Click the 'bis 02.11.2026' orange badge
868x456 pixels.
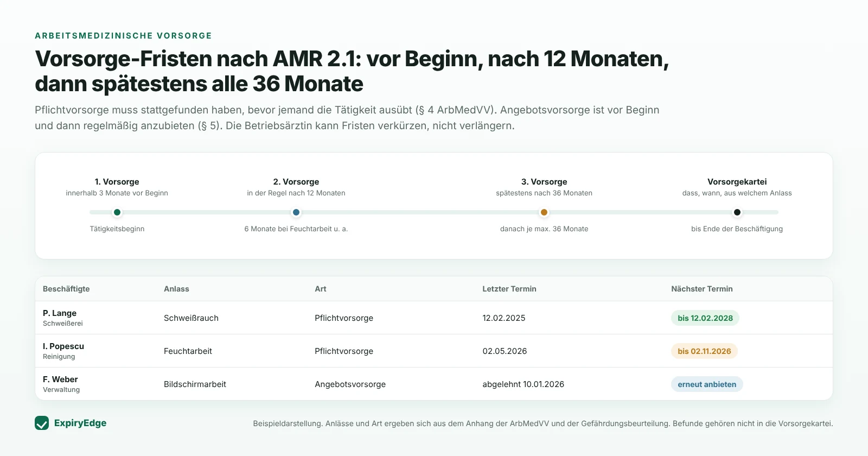[704, 351]
